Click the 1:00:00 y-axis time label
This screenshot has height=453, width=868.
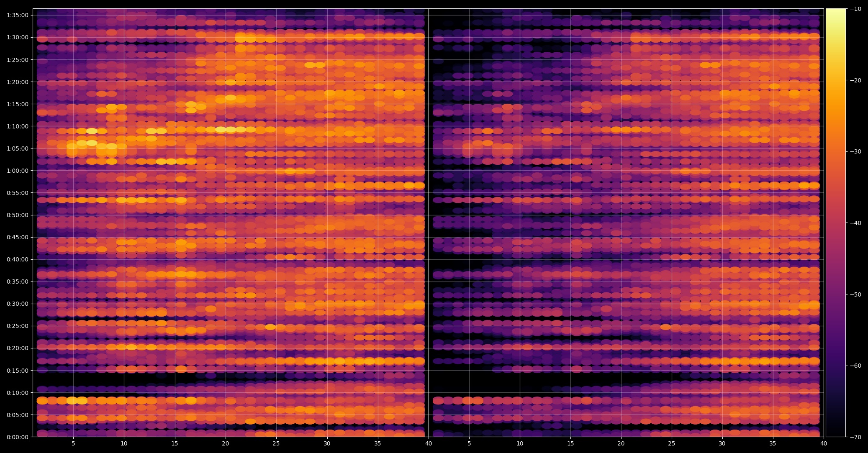pos(18,171)
